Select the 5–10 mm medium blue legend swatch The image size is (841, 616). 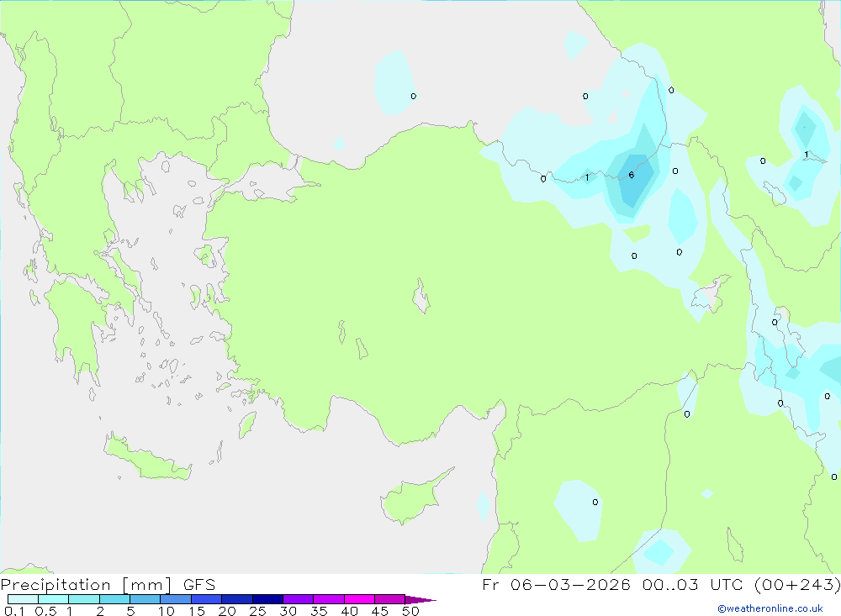145,599
